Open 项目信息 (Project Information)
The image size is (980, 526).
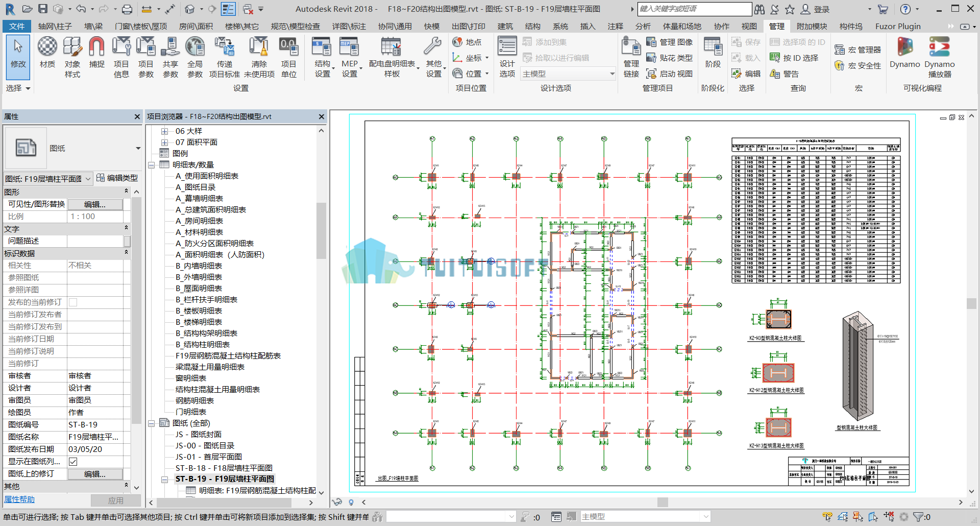(x=121, y=57)
